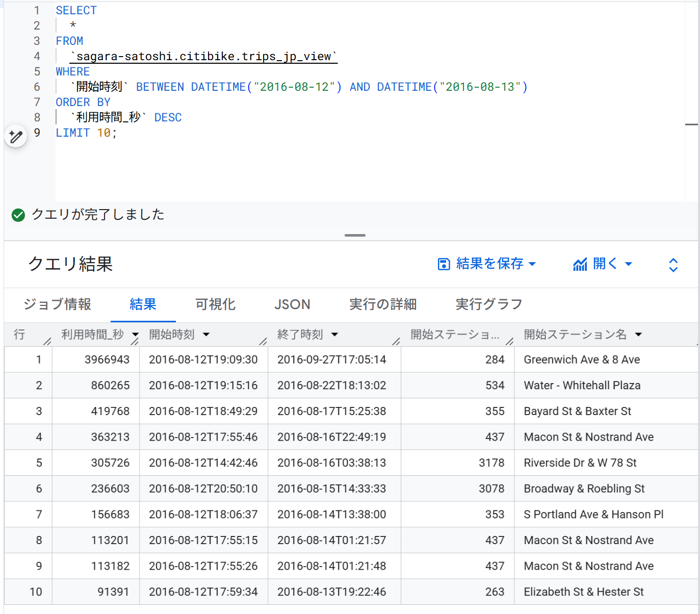Image resolution: width=700 pixels, height=614 pixels.
Task: Open 終了時刻 column menu arrow
Action: (x=334, y=335)
